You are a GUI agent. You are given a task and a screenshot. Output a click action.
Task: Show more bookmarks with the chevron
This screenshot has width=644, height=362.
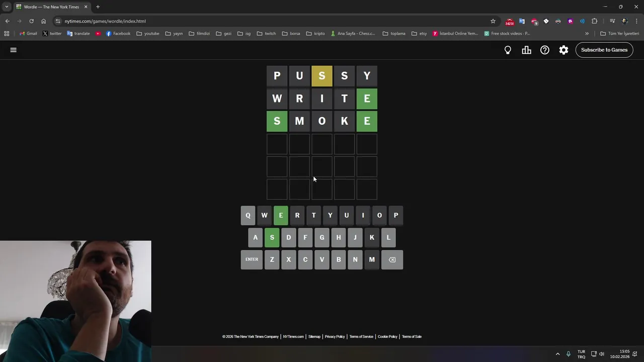pos(587,34)
